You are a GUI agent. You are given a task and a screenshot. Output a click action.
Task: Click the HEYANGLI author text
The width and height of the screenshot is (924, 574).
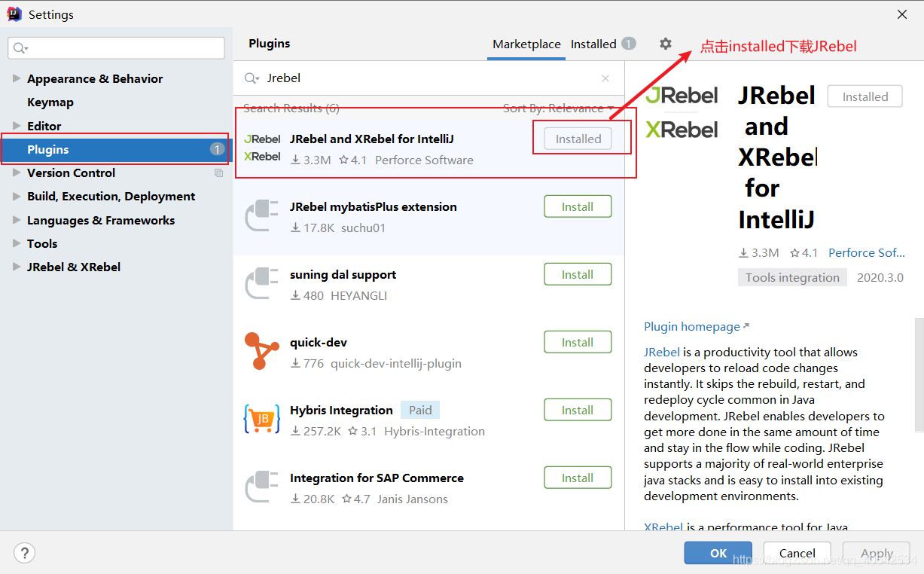[x=358, y=295]
